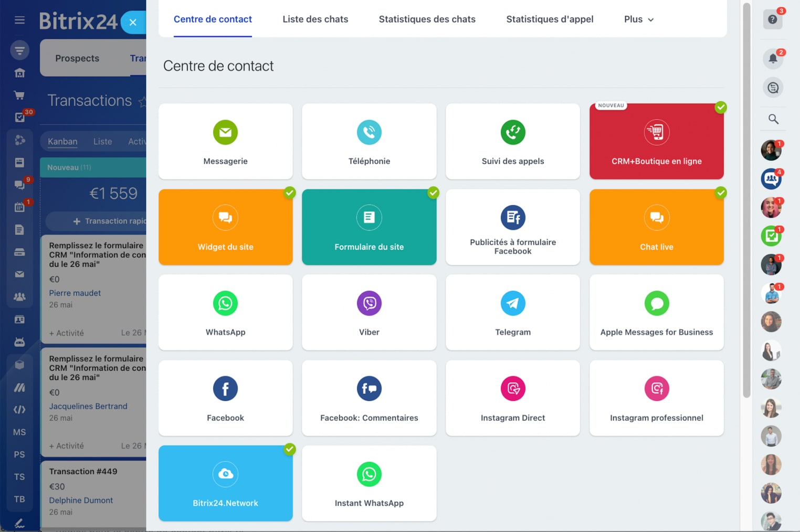The width and height of the screenshot is (800, 532).
Task: Click the notifications bell icon
Action: [773, 58]
